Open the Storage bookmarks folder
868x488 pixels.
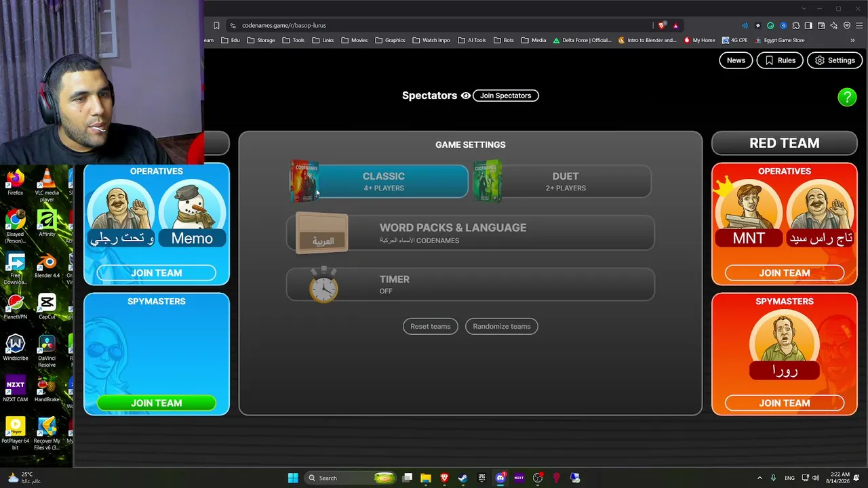pyautogui.click(x=261, y=40)
